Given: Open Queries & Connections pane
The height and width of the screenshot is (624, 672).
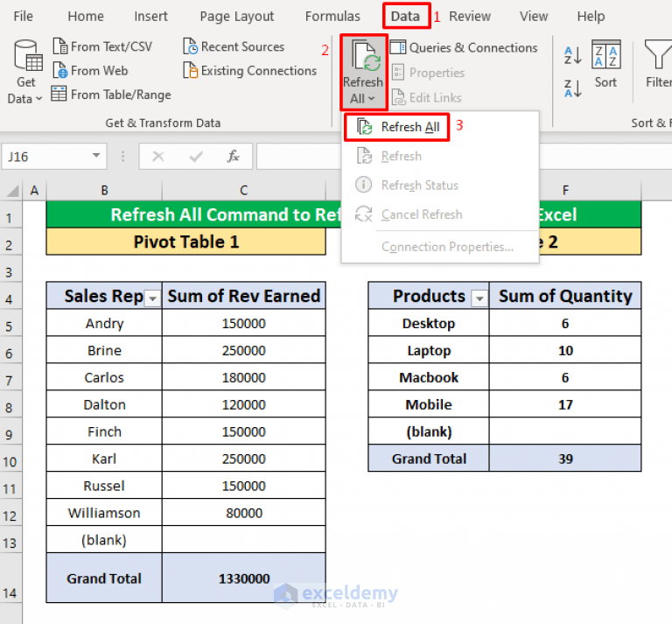Looking at the screenshot, I should pos(463,47).
